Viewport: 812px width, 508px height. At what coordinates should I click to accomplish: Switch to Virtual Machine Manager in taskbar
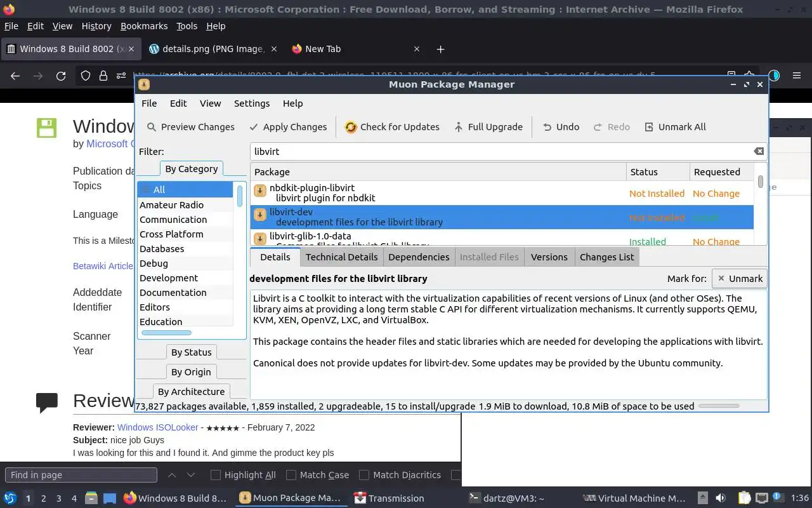pyautogui.click(x=634, y=498)
